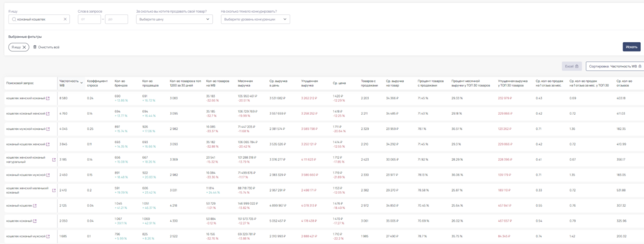The image size is (644, 244).
Task: Remove the 'Я ищу' filter chip
Action: pyautogui.click(x=24, y=47)
